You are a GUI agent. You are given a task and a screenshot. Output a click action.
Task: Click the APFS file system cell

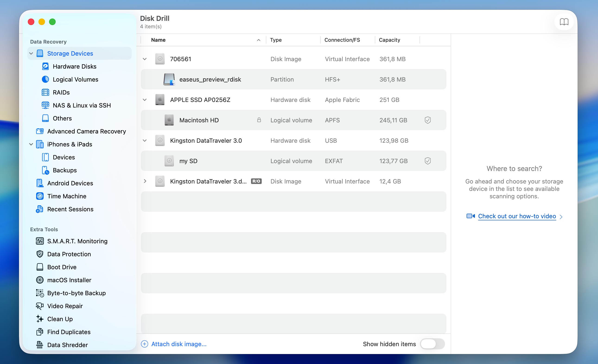coord(332,120)
